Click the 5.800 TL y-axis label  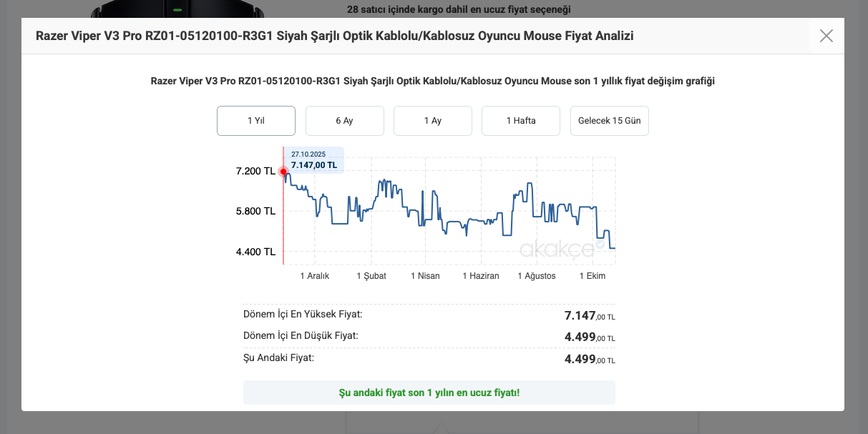pyautogui.click(x=255, y=211)
